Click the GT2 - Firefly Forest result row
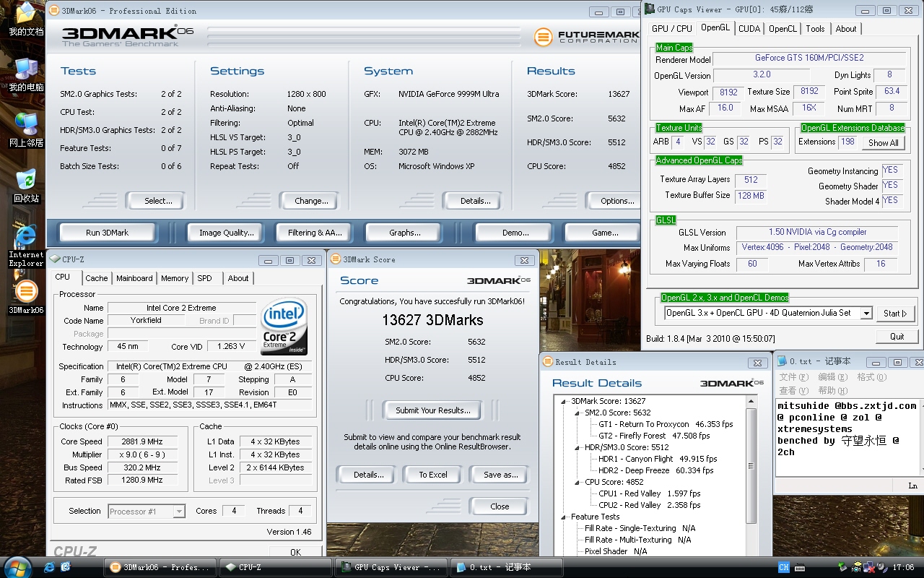This screenshot has height=578, width=924. tap(654, 436)
